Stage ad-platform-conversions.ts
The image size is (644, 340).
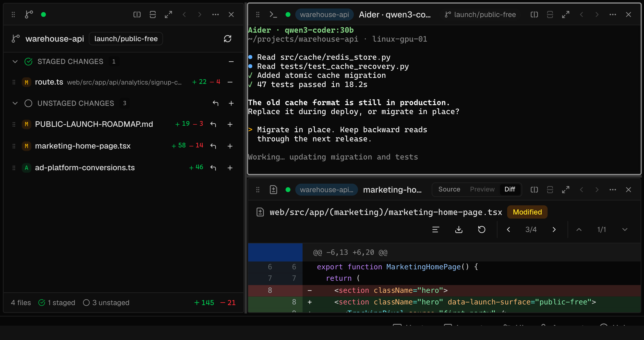click(x=230, y=168)
